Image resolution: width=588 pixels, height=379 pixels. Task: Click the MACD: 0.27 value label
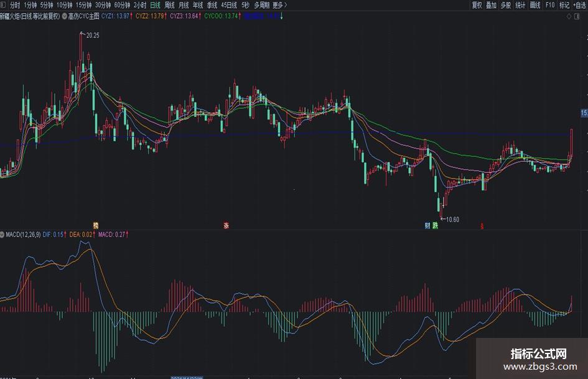(x=113, y=235)
